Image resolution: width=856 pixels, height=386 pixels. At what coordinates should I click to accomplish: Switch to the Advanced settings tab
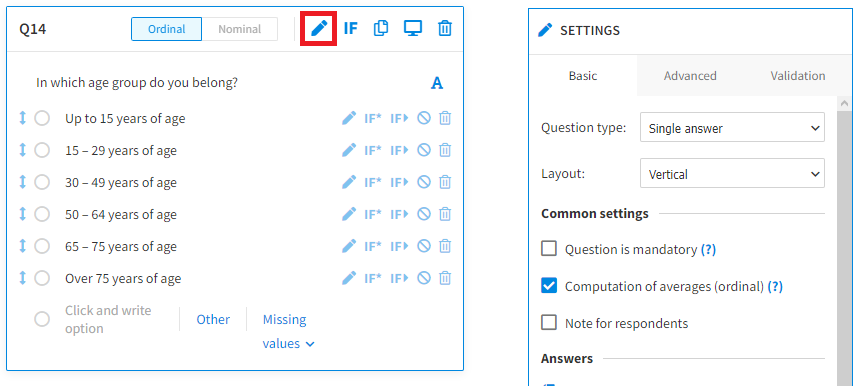[690, 75]
